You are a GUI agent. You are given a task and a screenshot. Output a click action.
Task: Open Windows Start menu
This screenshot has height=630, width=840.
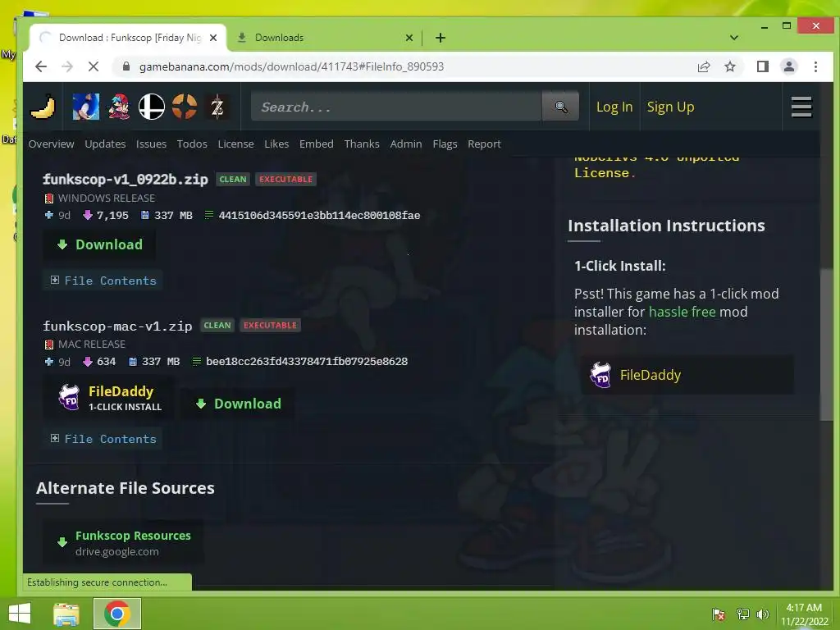click(20, 614)
